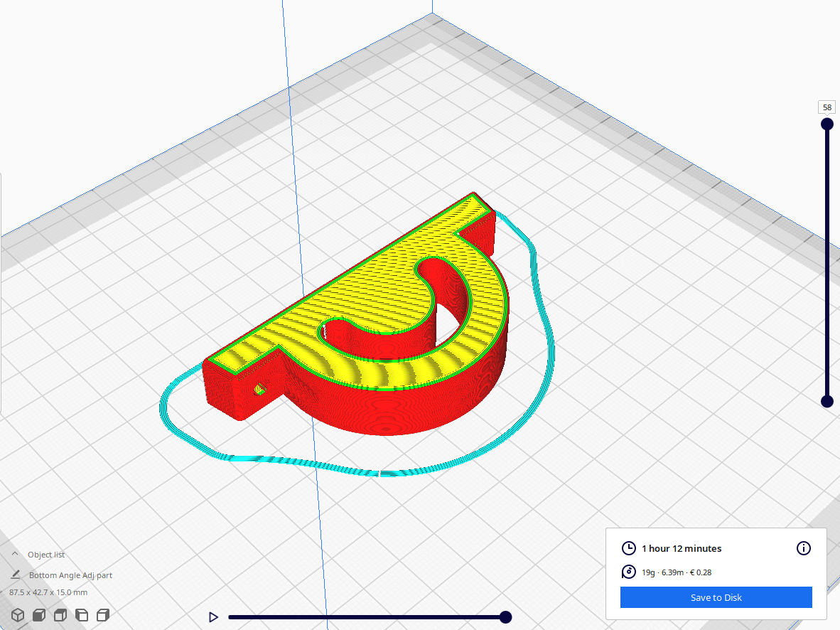Click the Save to Disk button
This screenshot has height=630, width=840.
pyautogui.click(x=716, y=597)
